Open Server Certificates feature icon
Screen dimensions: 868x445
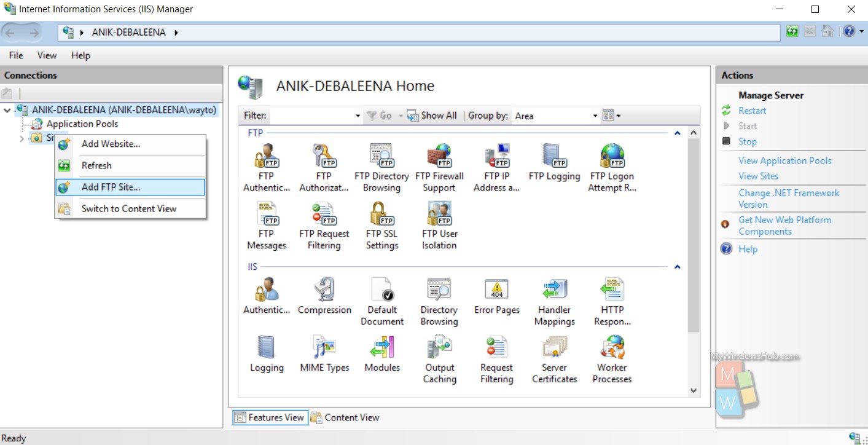[x=554, y=347]
